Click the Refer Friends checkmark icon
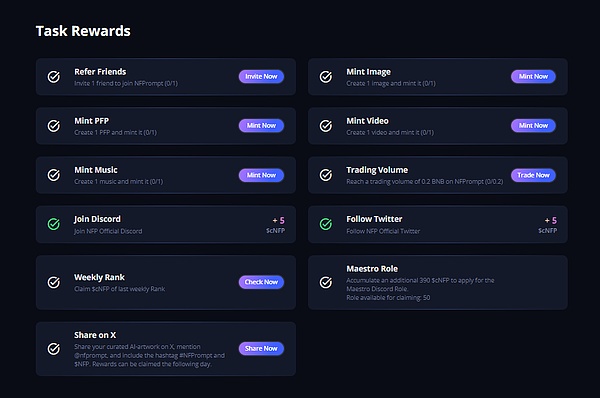This screenshot has height=398, width=600. click(x=54, y=77)
